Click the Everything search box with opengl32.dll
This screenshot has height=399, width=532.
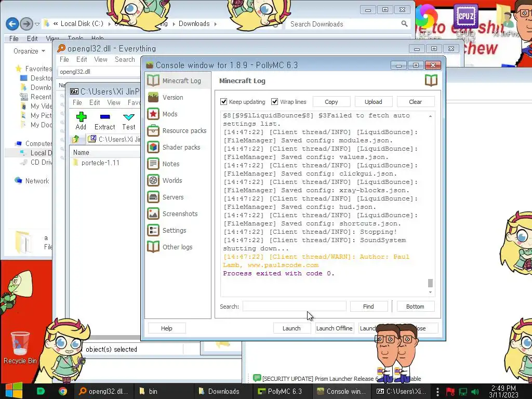click(99, 72)
